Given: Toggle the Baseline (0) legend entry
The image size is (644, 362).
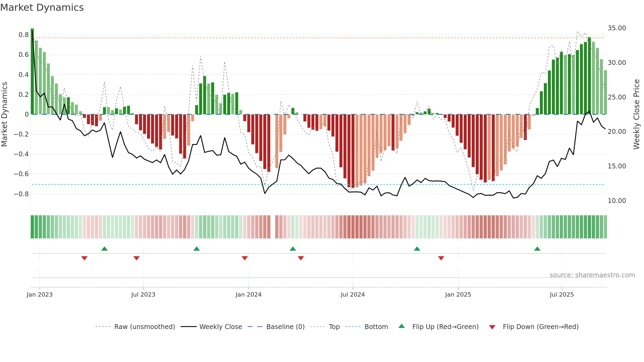Looking at the screenshot, I should coord(276,327).
